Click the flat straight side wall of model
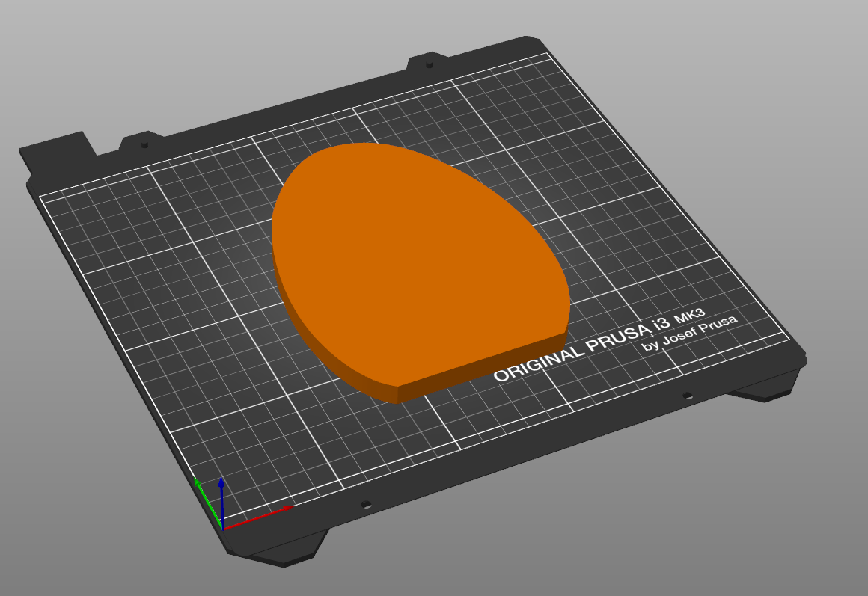 pos(482,367)
